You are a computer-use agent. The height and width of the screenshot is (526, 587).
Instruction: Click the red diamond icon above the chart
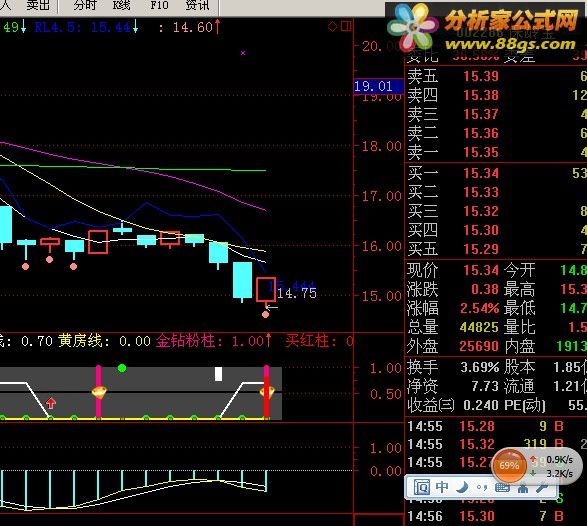pyautogui.click(x=332, y=26)
